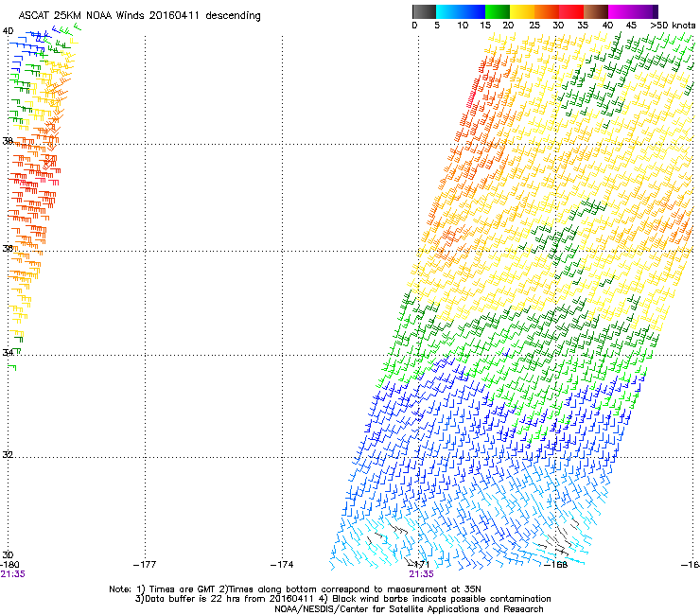Image resolution: width=700 pixels, height=615 pixels.
Task: Click the longitude axis label "-168"
Action: click(x=556, y=565)
